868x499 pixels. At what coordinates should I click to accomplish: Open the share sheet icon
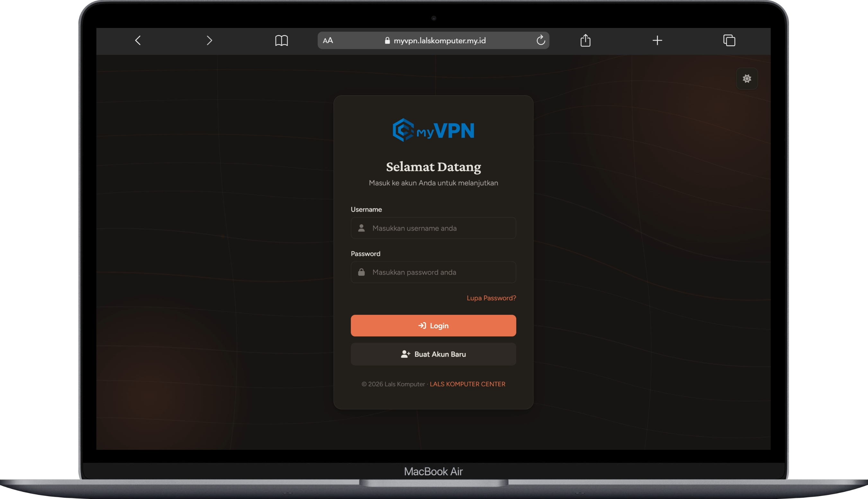pos(586,40)
